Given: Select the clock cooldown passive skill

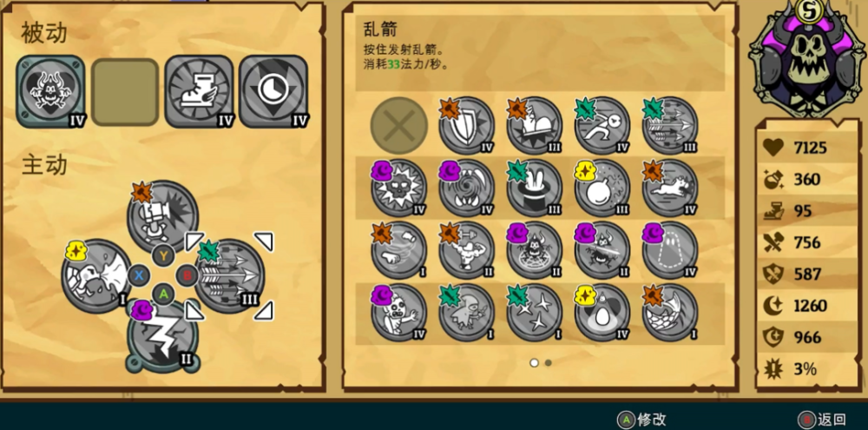Looking at the screenshot, I should point(273,91).
